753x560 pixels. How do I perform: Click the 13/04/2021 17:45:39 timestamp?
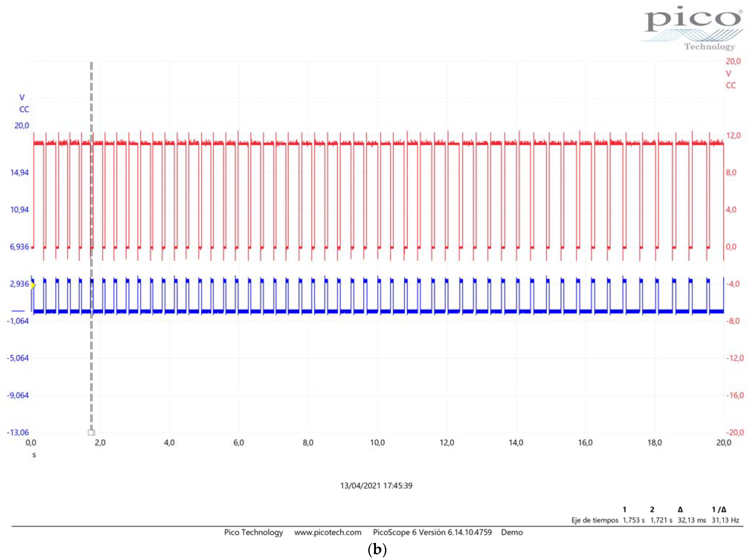(376, 485)
